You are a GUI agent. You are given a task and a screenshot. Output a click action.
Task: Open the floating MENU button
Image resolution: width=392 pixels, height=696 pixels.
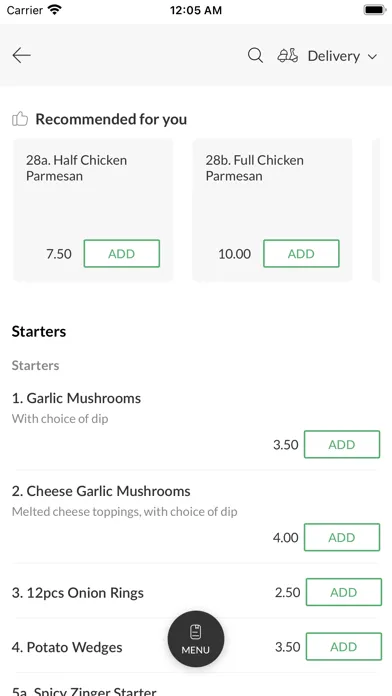[196, 639]
